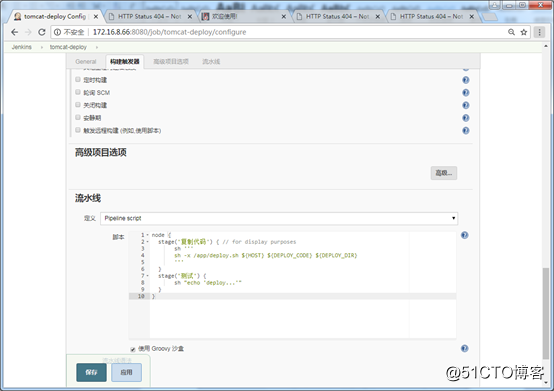This screenshot has width=554, height=391.
Task: Open help for 使用 Groovy 沙盒
Action: pos(465,349)
